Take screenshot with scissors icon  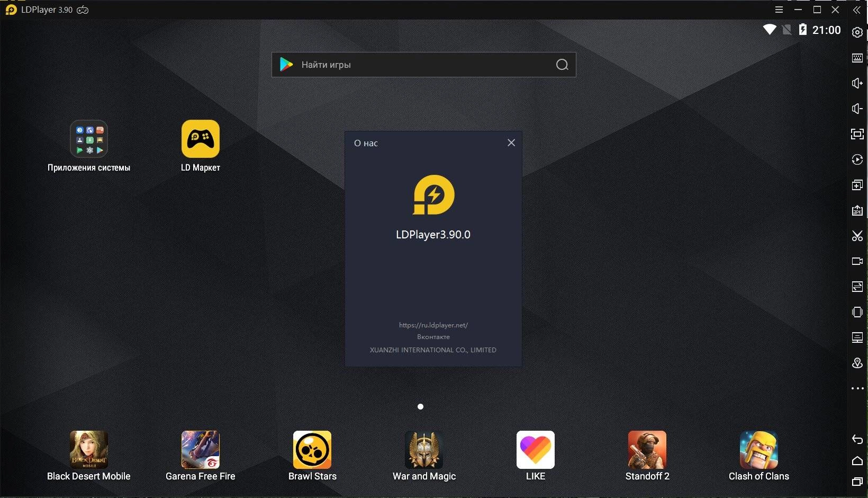(x=857, y=236)
